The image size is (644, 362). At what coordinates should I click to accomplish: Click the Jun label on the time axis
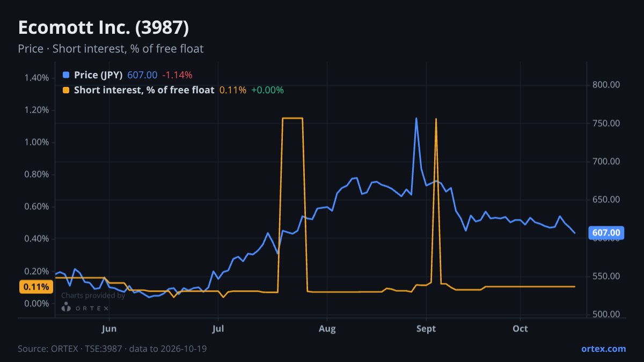(109, 328)
